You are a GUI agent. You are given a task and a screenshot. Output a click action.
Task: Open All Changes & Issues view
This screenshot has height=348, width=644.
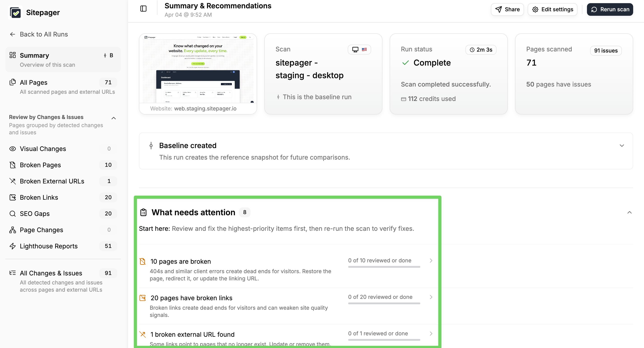tap(51, 273)
